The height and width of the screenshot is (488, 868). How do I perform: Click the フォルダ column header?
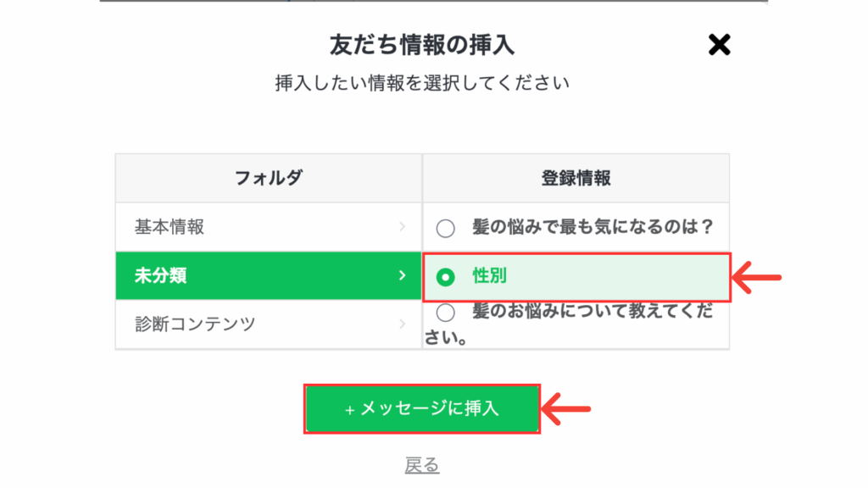(269, 178)
